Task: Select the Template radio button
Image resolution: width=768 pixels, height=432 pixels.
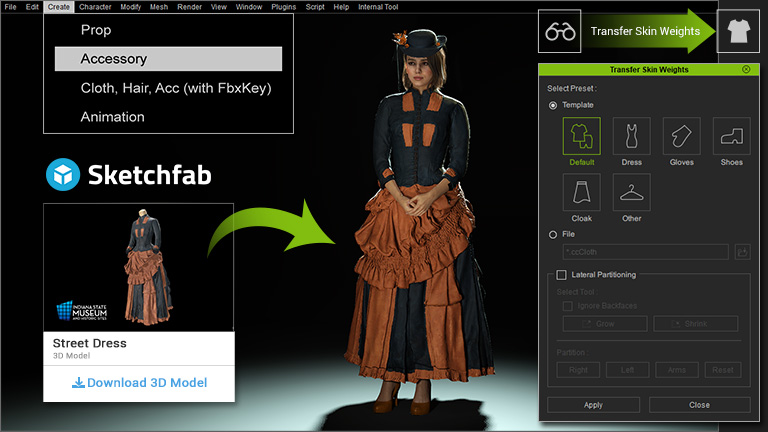Action: (x=554, y=105)
